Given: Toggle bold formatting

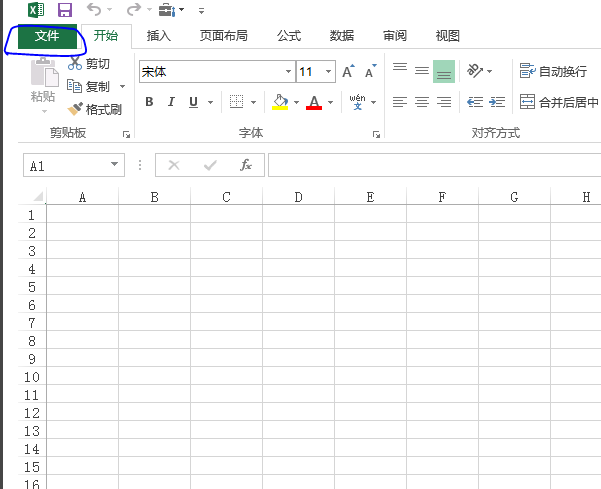Looking at the screenshot, I should (x=149, y=102).
